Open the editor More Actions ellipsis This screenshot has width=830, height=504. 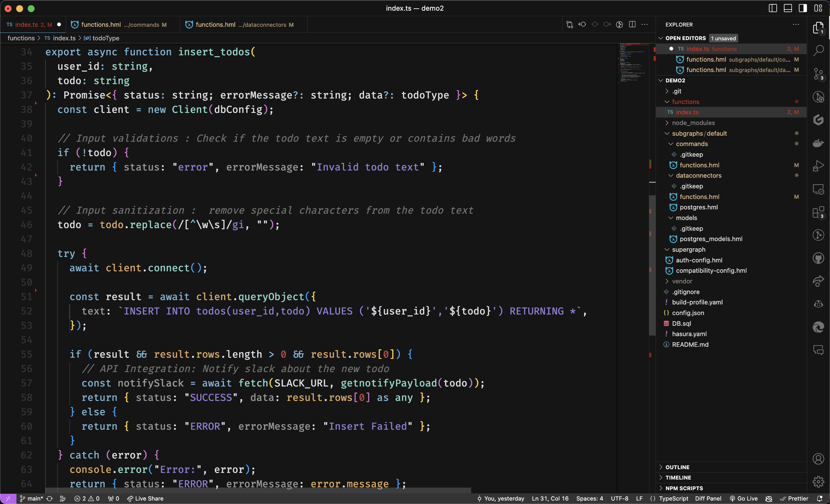[x=645, y=24]
